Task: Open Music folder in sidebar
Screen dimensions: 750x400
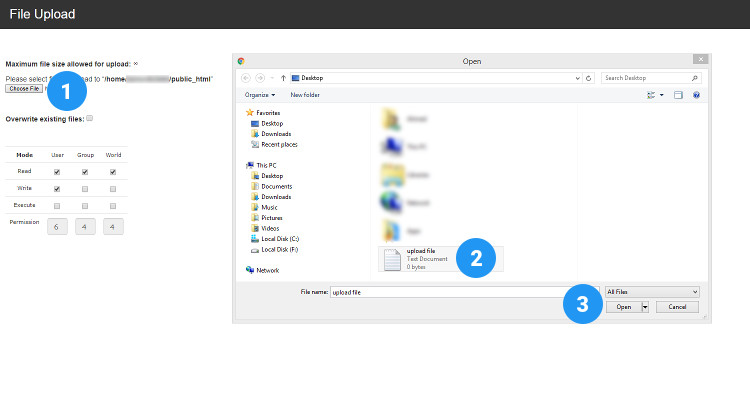Action: point(264,208)
